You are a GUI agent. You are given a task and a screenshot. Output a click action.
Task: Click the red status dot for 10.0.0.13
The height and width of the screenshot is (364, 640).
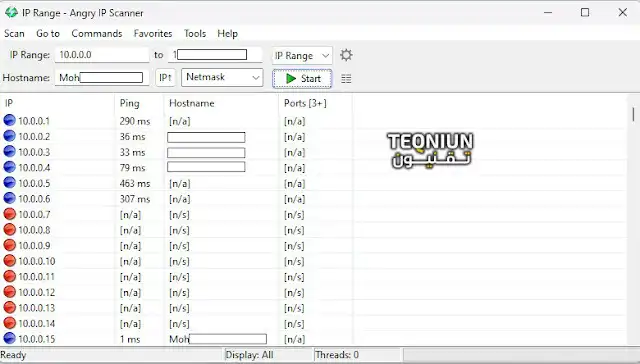[x=9, y=307]
